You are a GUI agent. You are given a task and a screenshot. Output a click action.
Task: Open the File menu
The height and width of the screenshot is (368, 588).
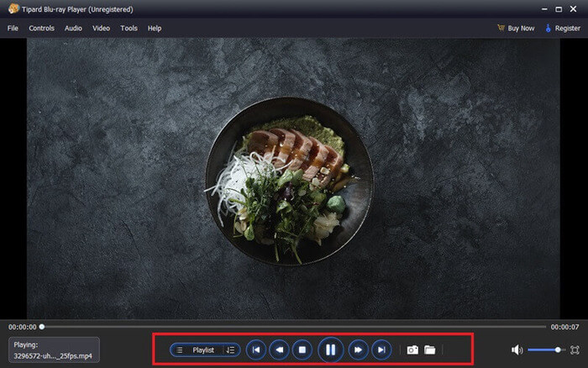click(13, 29)
